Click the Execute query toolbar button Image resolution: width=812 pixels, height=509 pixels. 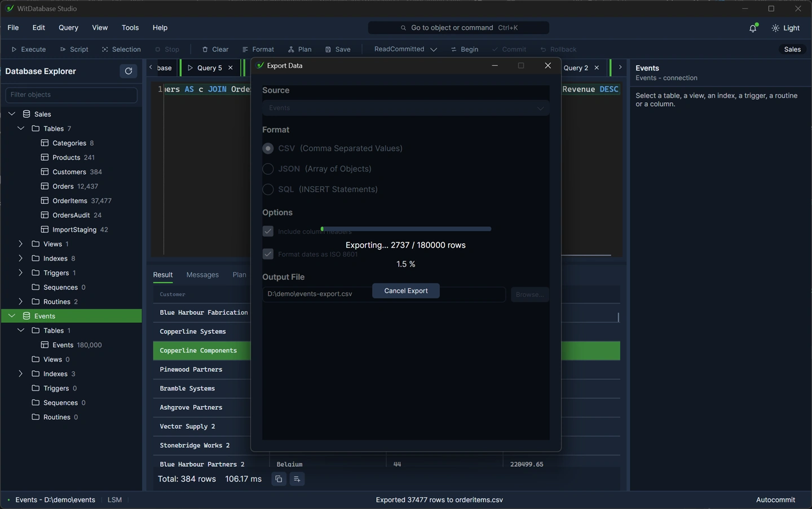tap(28, 49)
